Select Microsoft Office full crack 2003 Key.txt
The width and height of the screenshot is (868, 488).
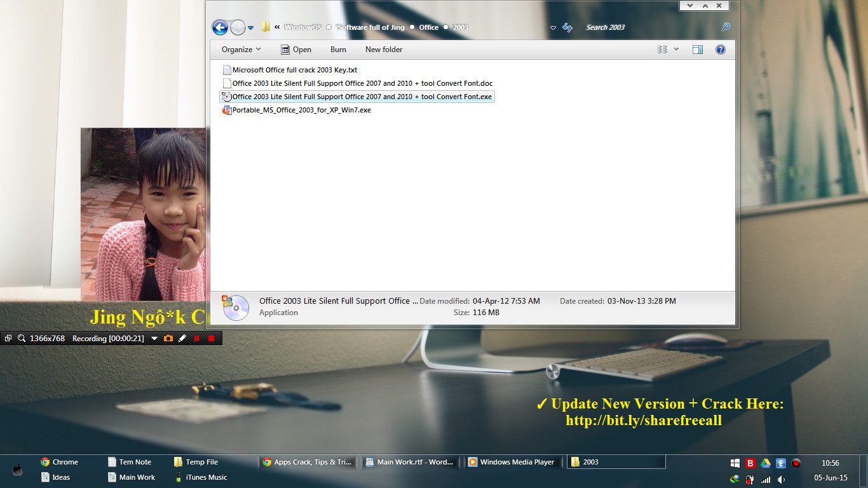[x=294, y=70]
